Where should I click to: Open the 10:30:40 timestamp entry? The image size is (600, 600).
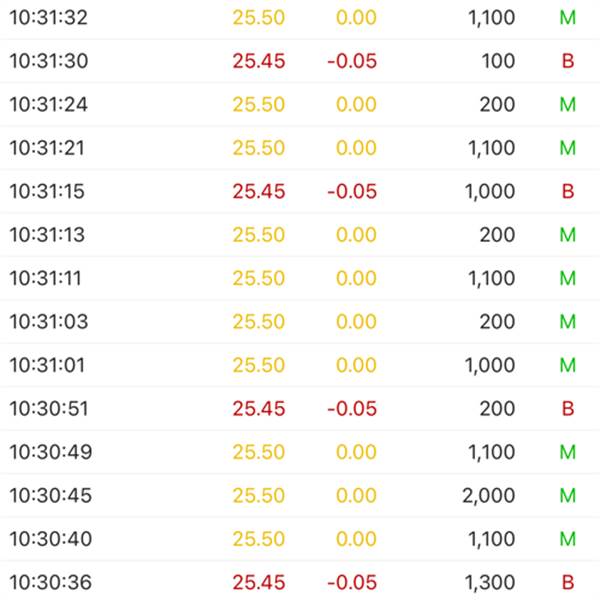(51, 539)
